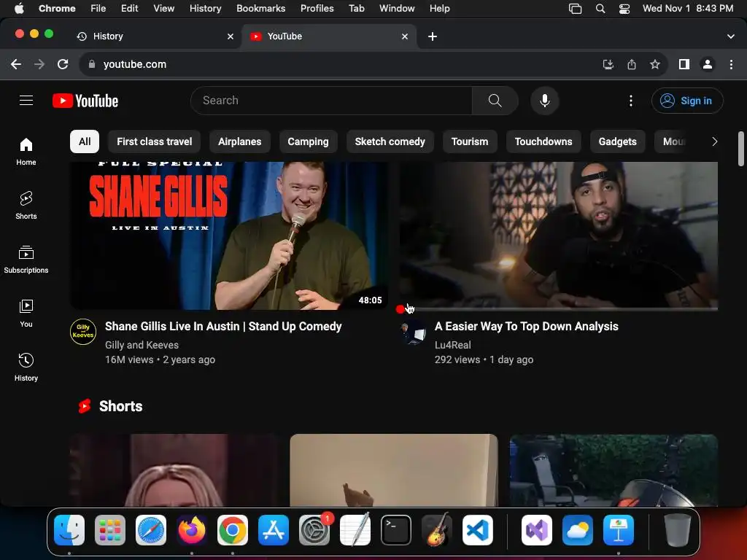747x560 pixels.
Task: Open Chrome profile avatar icon
Action: click(x=708, y=64)
